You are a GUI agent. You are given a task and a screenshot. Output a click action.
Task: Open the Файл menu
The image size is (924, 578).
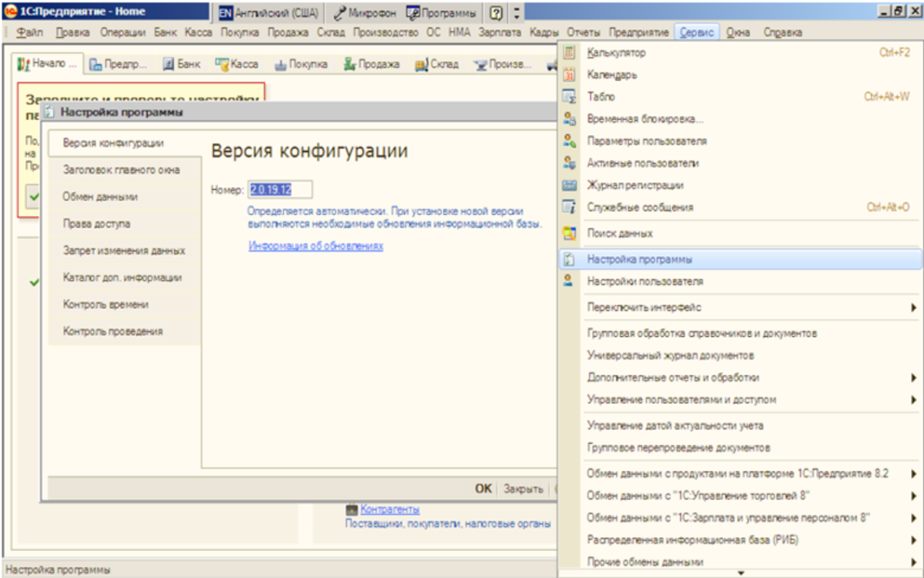pyautogui.click(x=29, y=33)
